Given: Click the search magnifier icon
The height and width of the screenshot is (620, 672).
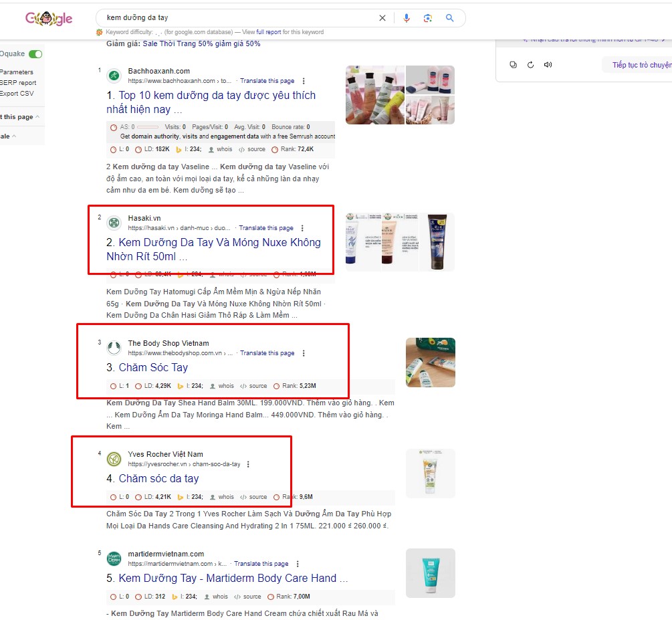Looking at the screenshot, I should coord(450,18).
